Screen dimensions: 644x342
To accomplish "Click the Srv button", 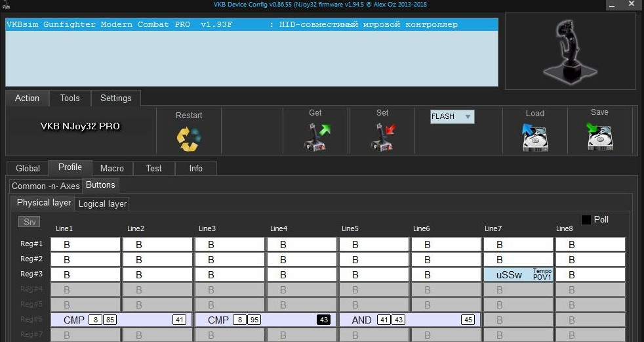I will click(30, 222).
